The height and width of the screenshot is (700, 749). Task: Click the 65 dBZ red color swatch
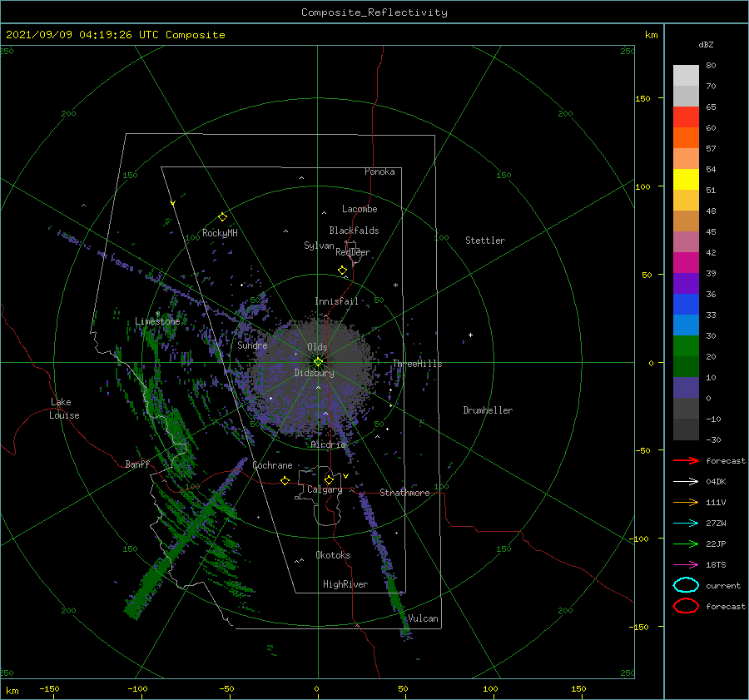686,117
